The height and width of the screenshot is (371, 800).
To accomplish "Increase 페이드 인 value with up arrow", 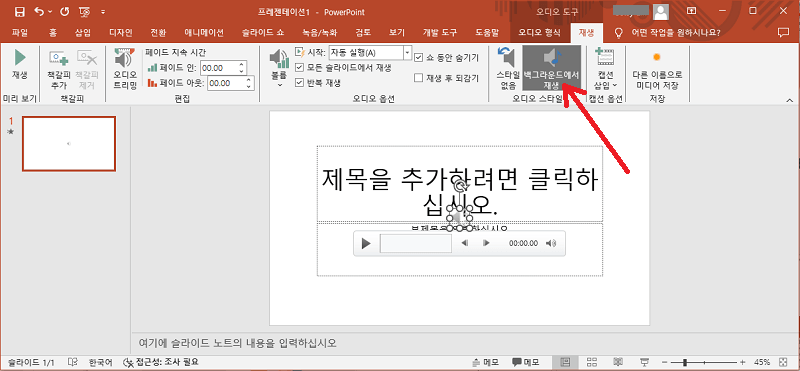I will 242,64.
